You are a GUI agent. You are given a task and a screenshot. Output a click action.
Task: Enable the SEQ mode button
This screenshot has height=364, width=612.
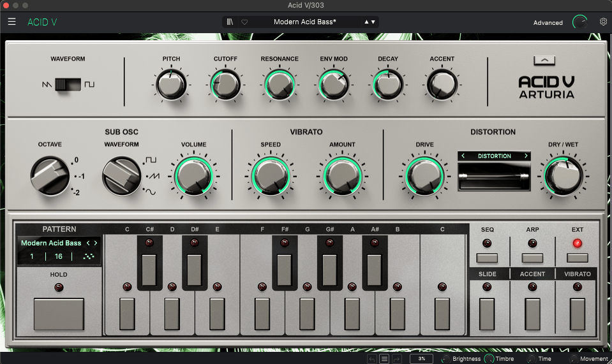(487, 258)
